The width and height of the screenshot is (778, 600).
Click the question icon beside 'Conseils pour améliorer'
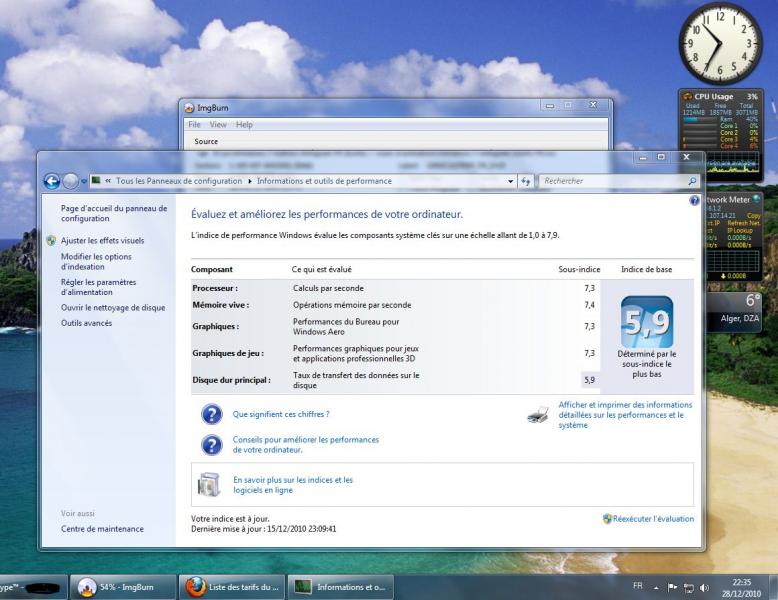pyautogui.click(x=211, y=444)
